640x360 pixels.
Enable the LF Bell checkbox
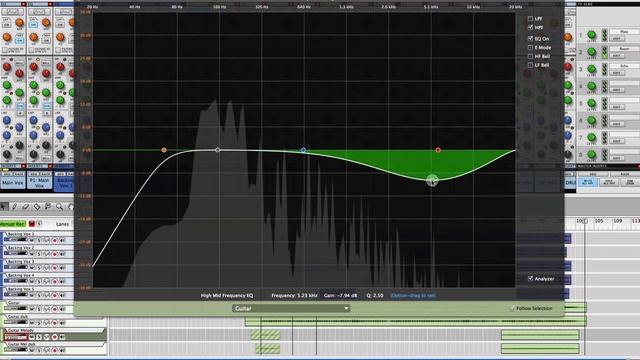[530, 65]
